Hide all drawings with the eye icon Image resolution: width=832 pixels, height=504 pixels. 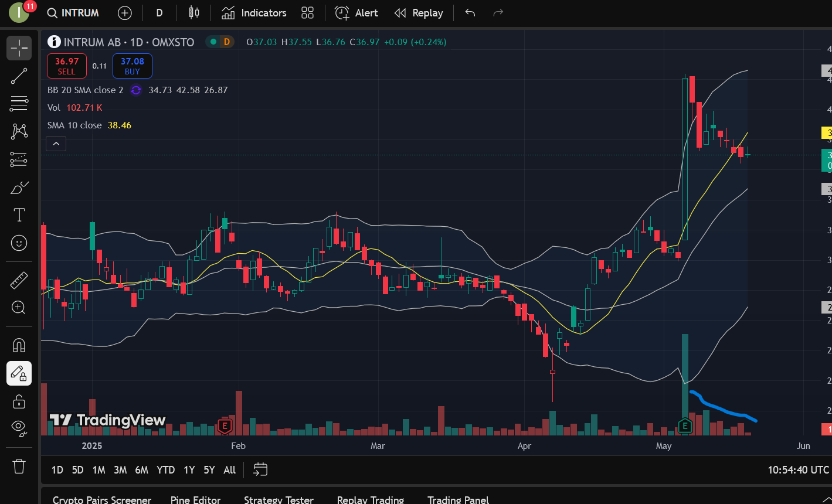click(x=19, y=429)
